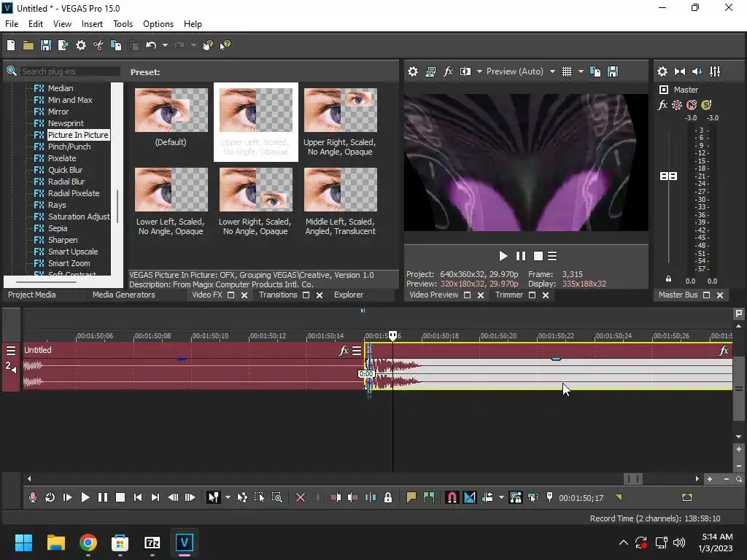The width and height of the screenshot is (747, 560).
Task: Pause the video preview
Action: point(521,256)
